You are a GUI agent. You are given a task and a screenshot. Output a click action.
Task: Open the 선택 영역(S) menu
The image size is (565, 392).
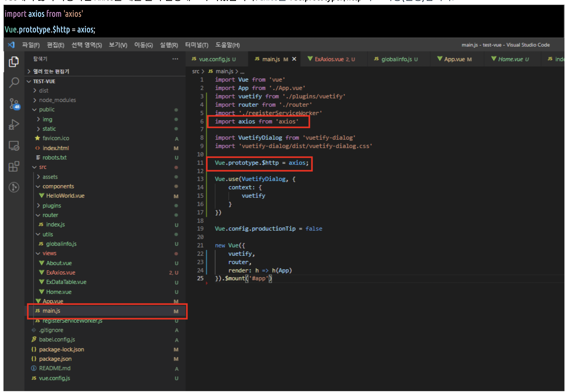pos(87,45)
